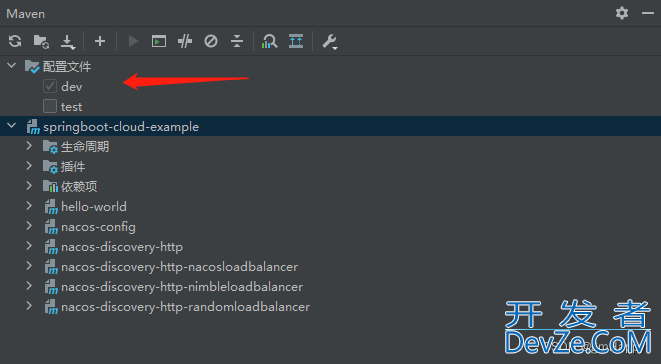This screenshot has width=661, height=364.
Task: Run Maven build play icon
Action: tap(133, 41)
